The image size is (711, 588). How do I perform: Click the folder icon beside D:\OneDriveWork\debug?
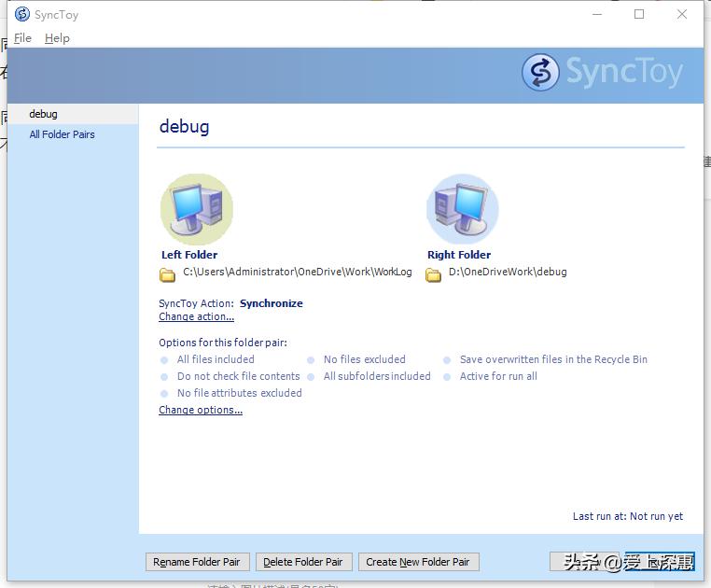433,273
